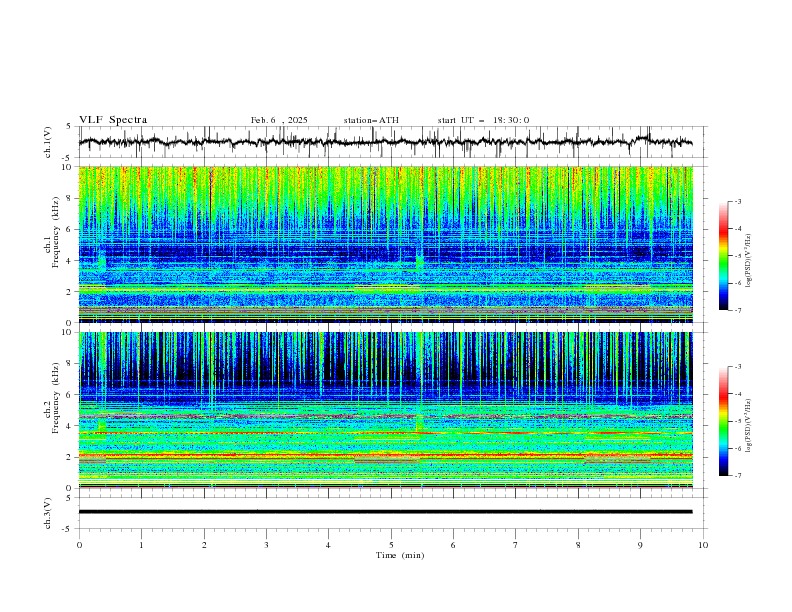
Task: Click the "-3" tick on the lower colorbar
Action: [x=737, y=367]
